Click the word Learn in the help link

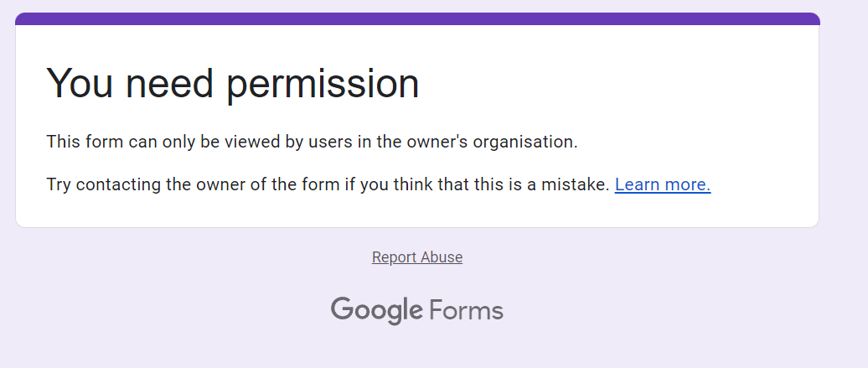[638, 184]
